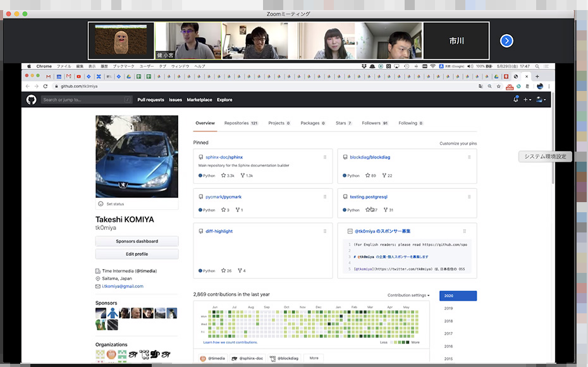Image resolution: width=588 pixels, height=367 pixels.
Task: Click the fork count on sphinx-doc/sphinx
Action: (x=247, y=175)
